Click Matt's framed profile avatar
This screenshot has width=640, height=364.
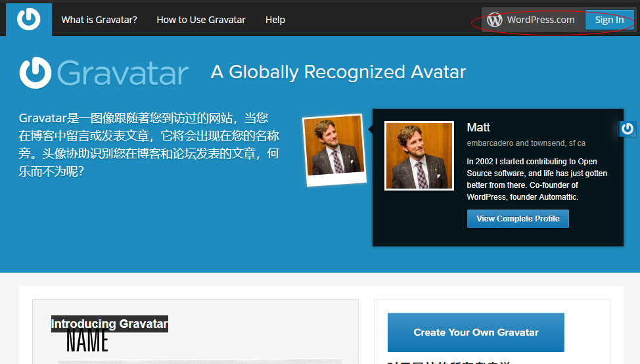(x=419, y=156)
